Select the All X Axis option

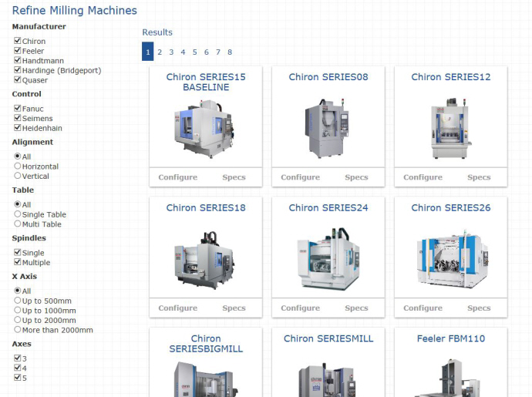[x=17, y=291]
